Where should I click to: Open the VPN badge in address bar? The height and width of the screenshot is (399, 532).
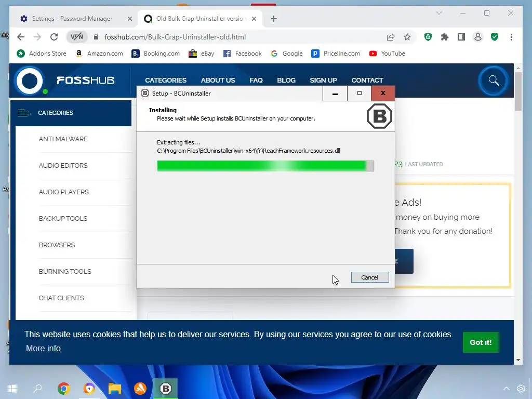77,37
